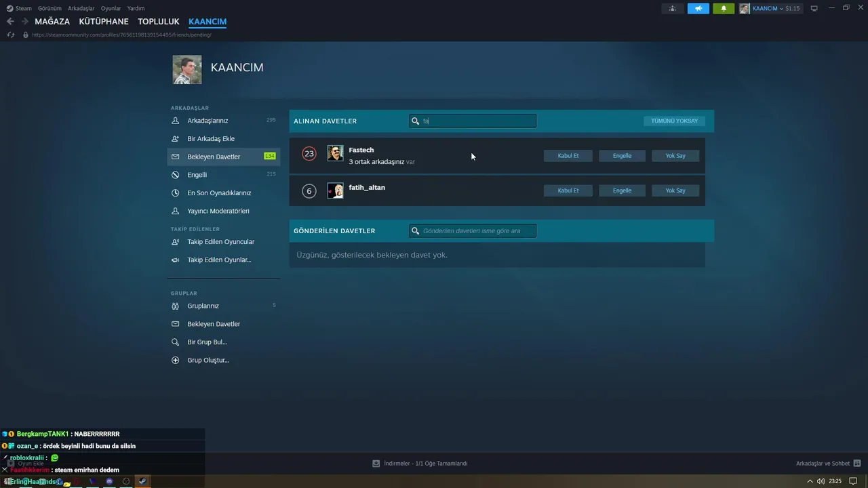The height and width of the screenshot is (488, 868).
Task: Open Arkadaşlar ve Sohbet panel
Action: click(x=828, y=464)
